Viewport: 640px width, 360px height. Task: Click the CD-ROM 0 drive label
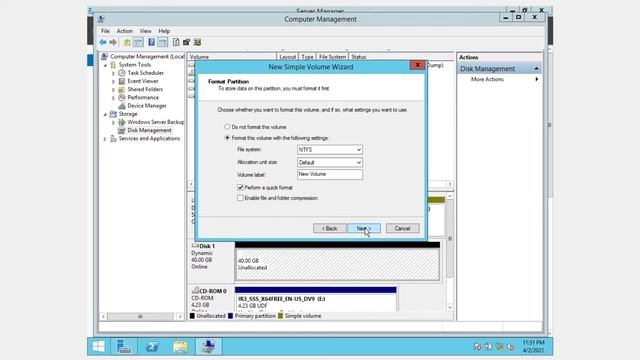[209, 291]
